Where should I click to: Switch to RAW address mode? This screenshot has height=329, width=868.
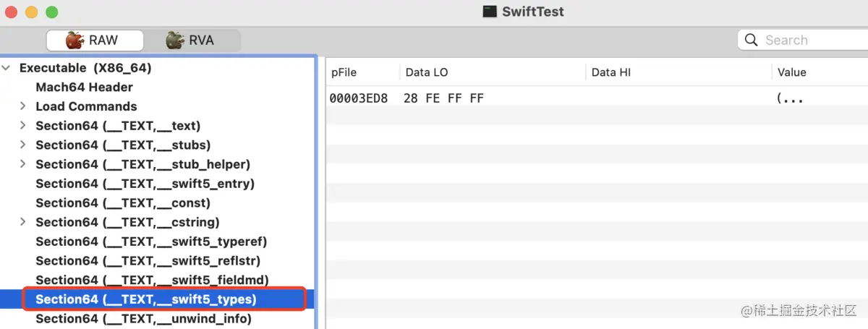95,40
